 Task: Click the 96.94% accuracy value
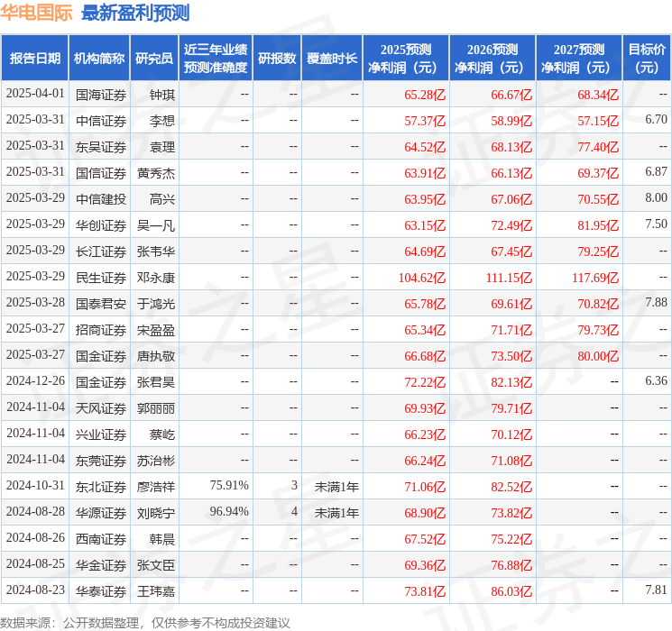(229, 511)
